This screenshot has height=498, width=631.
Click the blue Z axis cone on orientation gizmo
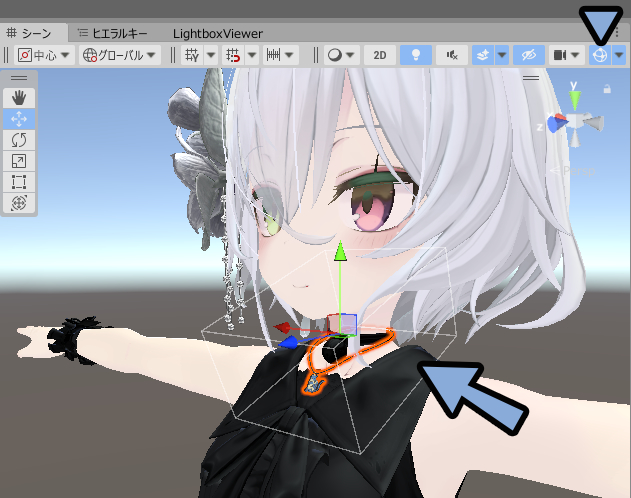pos(555,123)
